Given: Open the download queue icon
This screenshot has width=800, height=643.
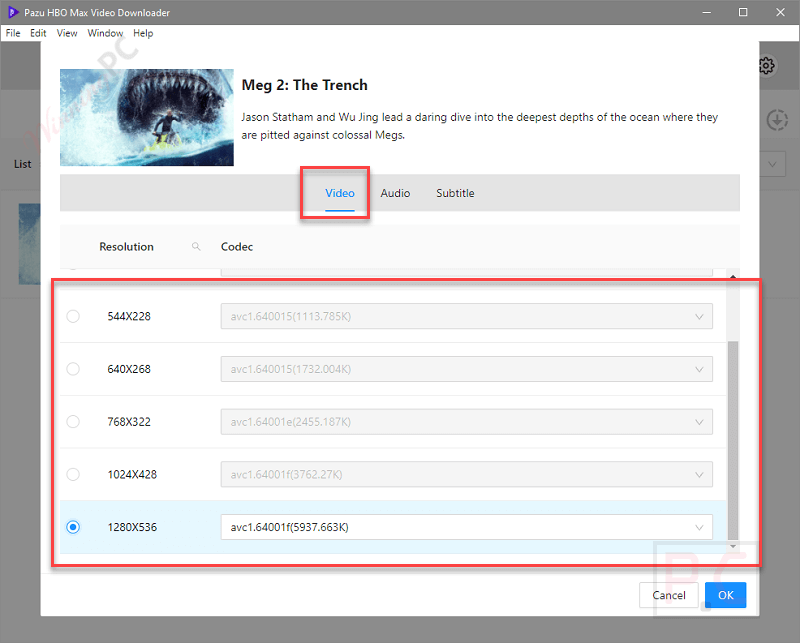Looking at the screenshot, I should pyautogui.click(x=777, y=120).
